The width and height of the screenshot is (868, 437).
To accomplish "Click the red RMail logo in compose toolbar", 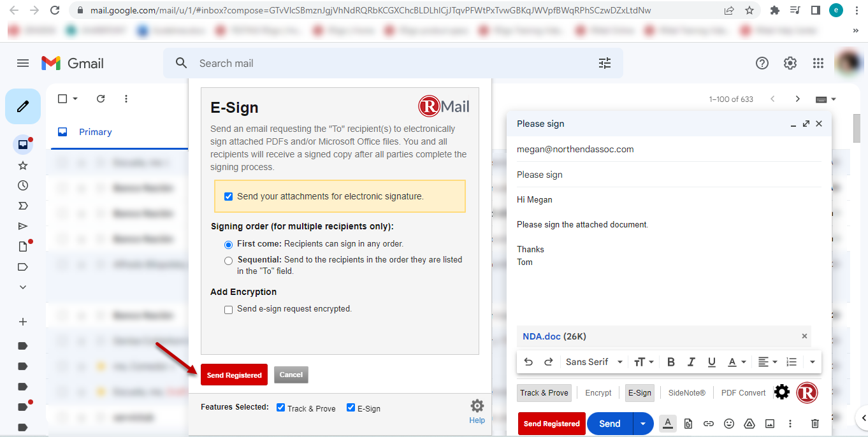I will pos(807,392).
